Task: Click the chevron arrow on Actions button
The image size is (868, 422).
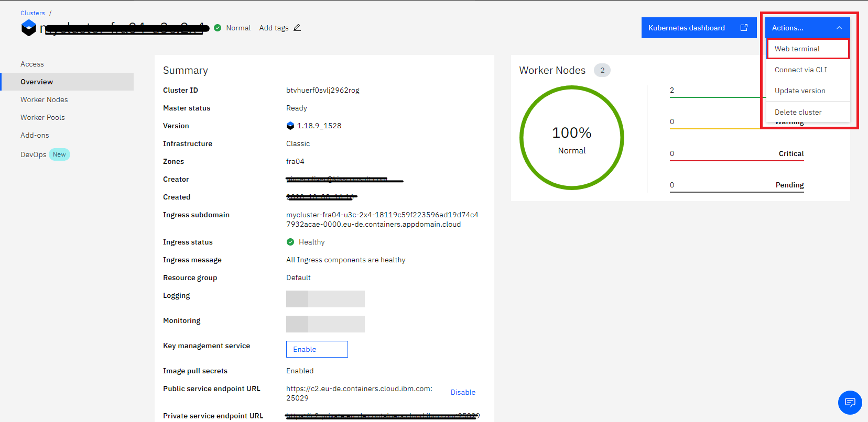Action: [x=839, y=28]
